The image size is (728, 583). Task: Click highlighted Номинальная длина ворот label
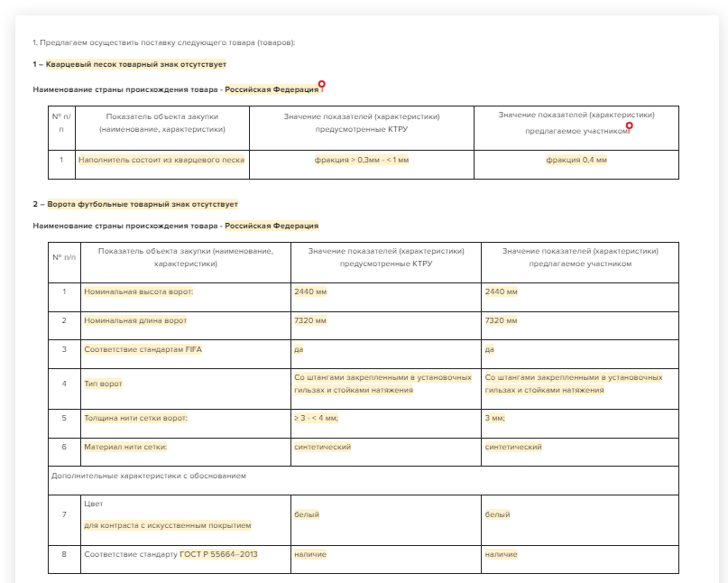click(135, 320)
